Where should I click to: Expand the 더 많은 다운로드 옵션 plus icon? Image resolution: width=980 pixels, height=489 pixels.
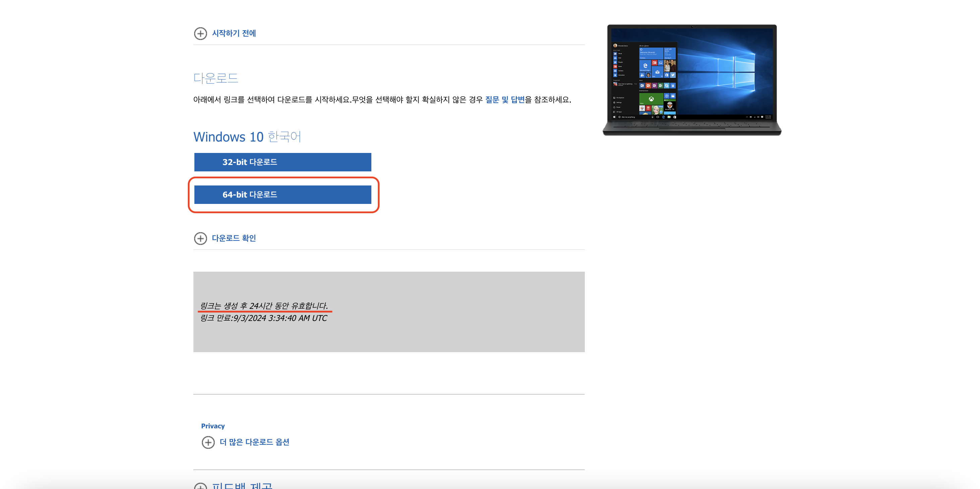[208, 442]
